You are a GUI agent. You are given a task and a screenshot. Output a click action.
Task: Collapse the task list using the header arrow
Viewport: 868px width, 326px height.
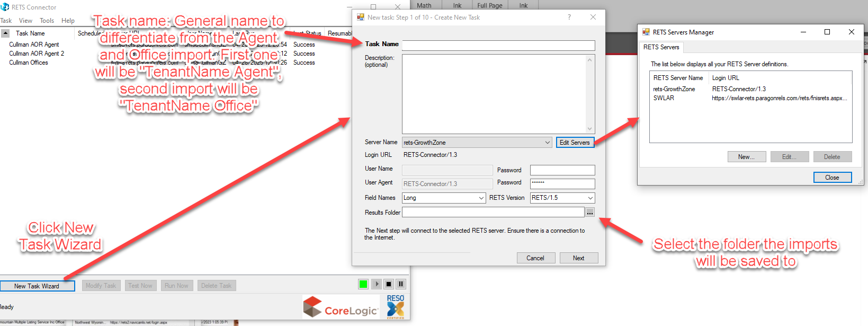pyautogui.click(x=5, y=33)
